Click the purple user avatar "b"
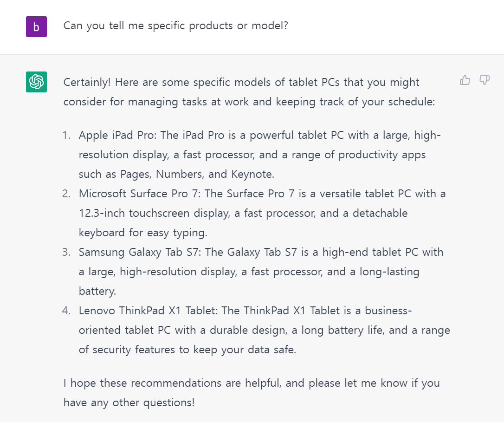The width and height of the screenshot is (504, 422). pos(36,27)
